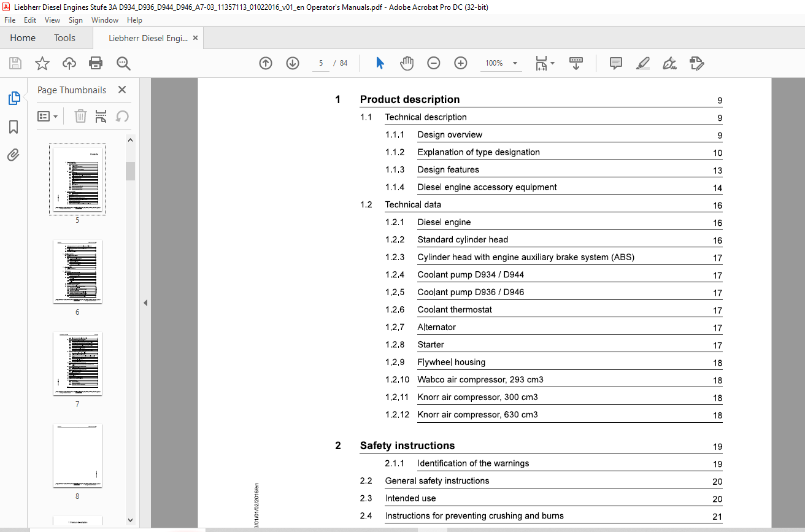Go to Alternator entry
The width and height of the screenshot is (805, 532).
coord(437,327)
